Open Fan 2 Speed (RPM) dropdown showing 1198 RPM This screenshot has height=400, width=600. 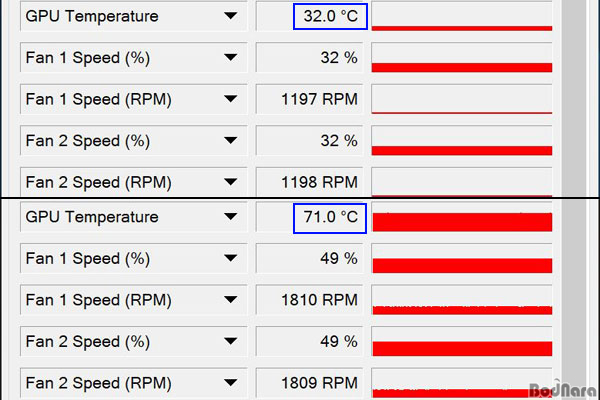pos(231,182)
